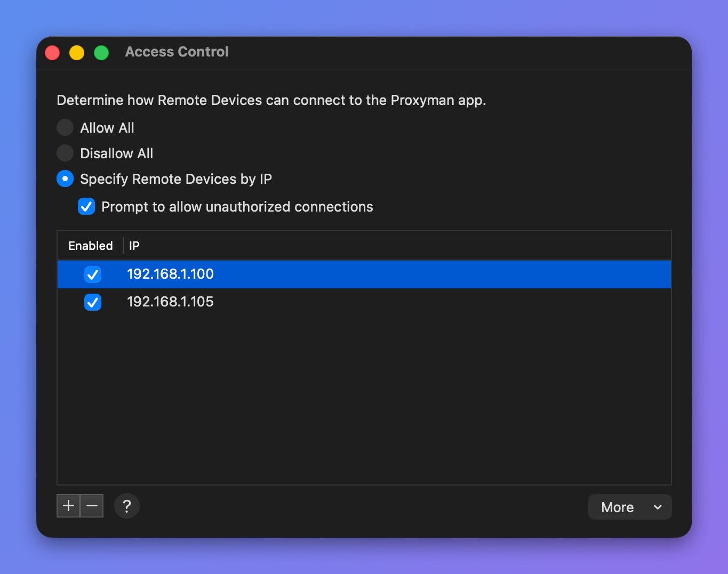Screen dimensions: 728x574
Task: Disable the 192.168.1.100 enabled checkbox
Action: [93, 274]
